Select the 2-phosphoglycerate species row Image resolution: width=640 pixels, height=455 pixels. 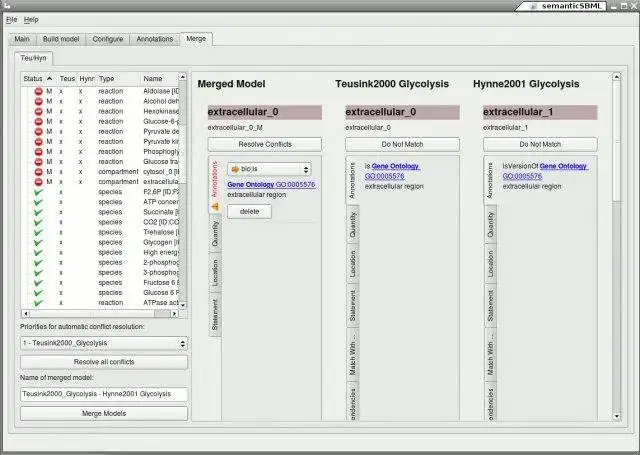(100, 262)
